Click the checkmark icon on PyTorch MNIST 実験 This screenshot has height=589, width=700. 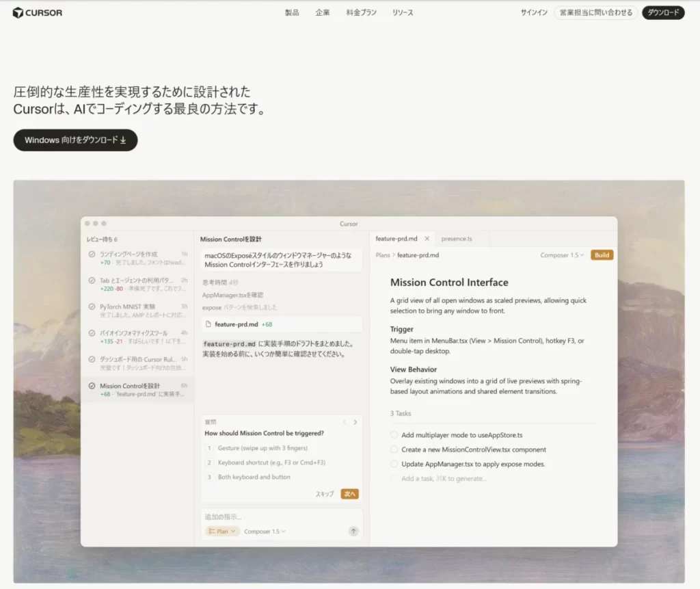[92, 306]
